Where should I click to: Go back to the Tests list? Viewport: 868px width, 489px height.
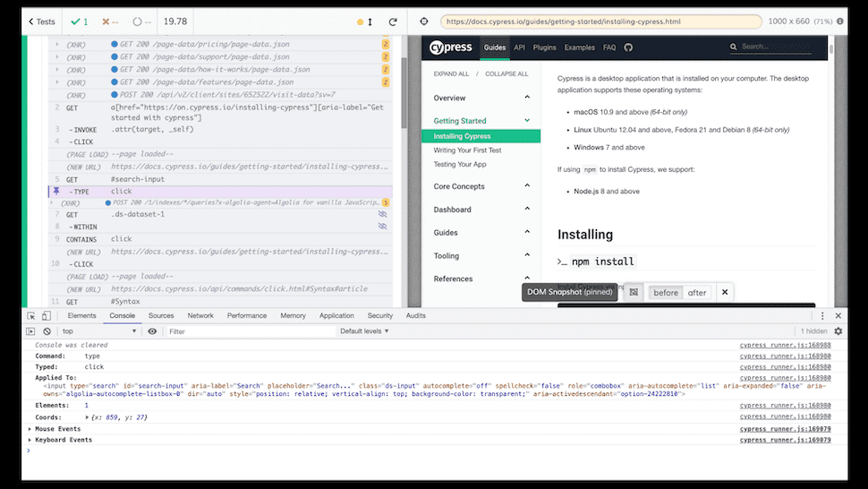[41, 21]
